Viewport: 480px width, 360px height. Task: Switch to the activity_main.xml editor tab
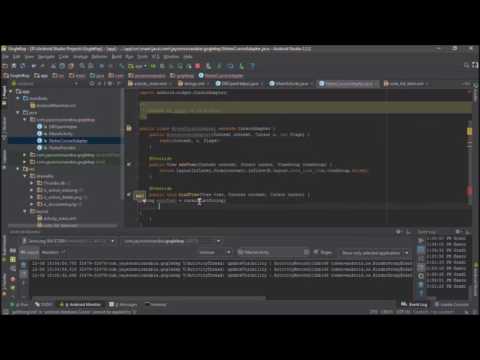point(150,84)
